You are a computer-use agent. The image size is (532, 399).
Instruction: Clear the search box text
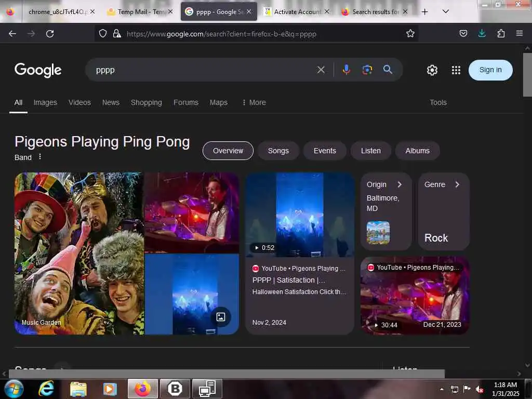tap(321, 70)
